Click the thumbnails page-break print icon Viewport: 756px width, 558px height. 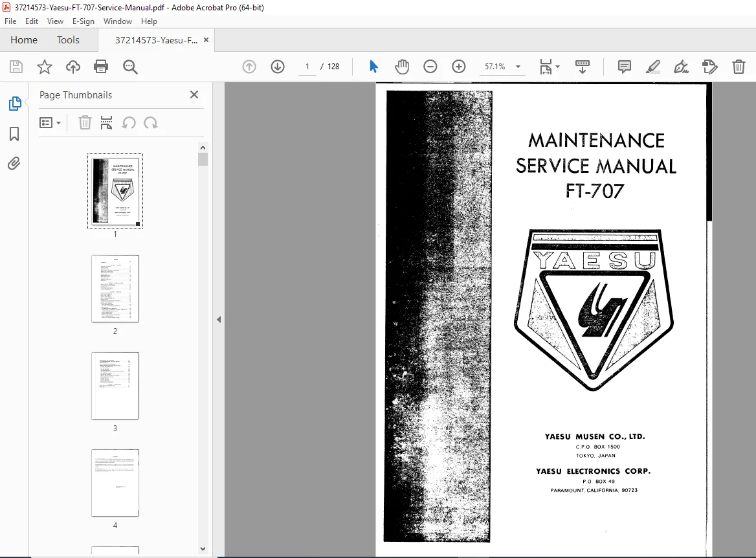click(x=106, y=123)
